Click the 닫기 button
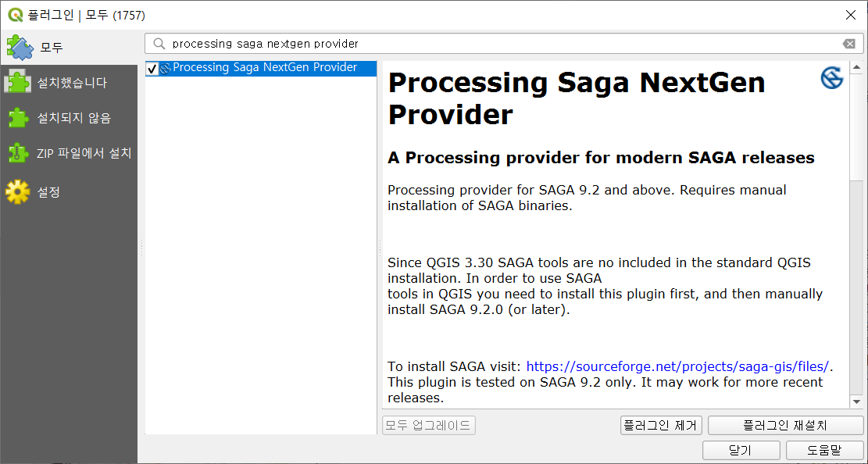868x464 pixels. pyautogui.click(x=741, y=450)
